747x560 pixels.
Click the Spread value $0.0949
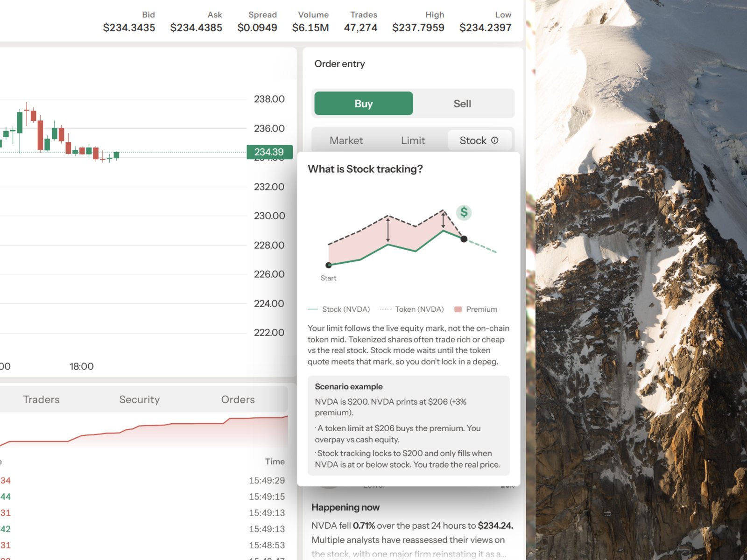tap(257, 28)
